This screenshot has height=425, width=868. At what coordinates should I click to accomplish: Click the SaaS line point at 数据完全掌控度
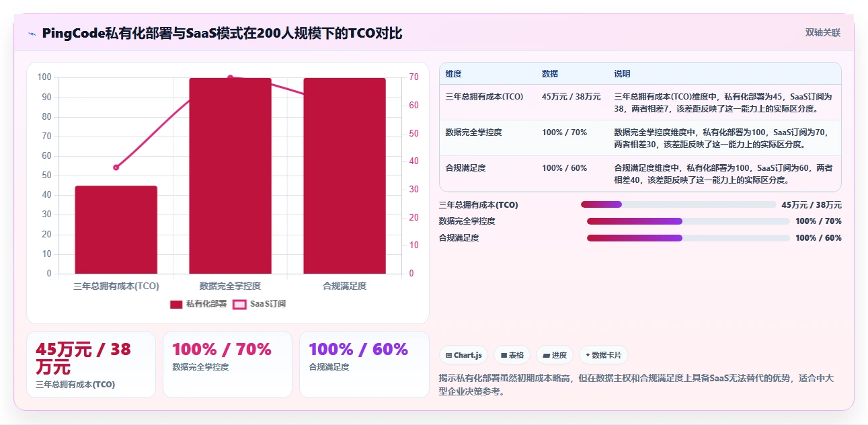click(x=230, y=78)
